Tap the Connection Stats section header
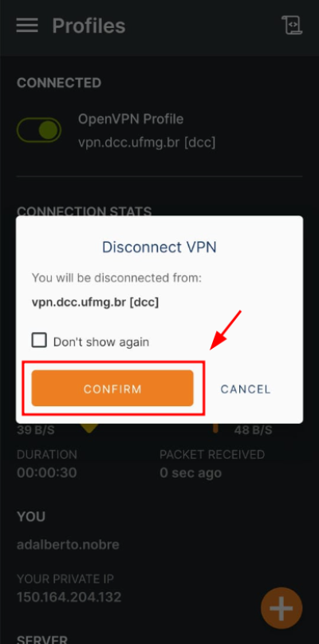 [85, 211]
